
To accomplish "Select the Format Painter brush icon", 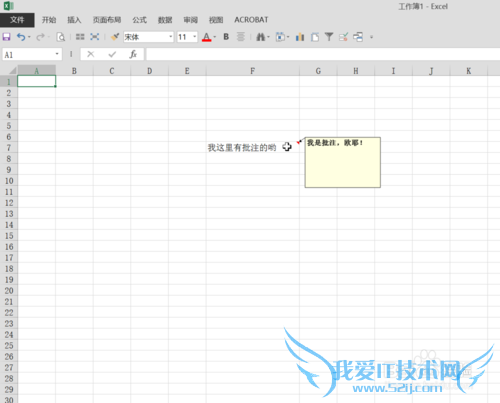I will click(x=115, y=37).
